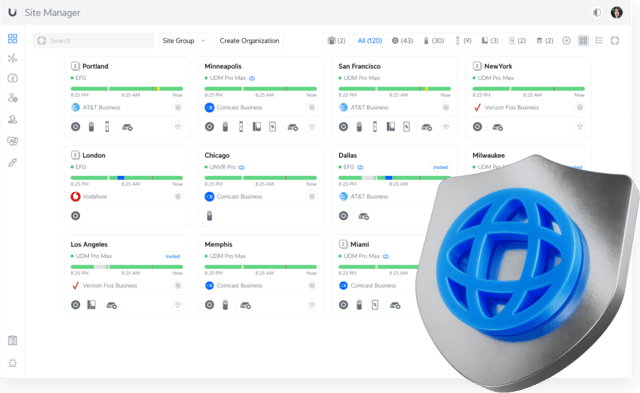Click the remote icon at Los Angeles apps row

click(178, 305)
